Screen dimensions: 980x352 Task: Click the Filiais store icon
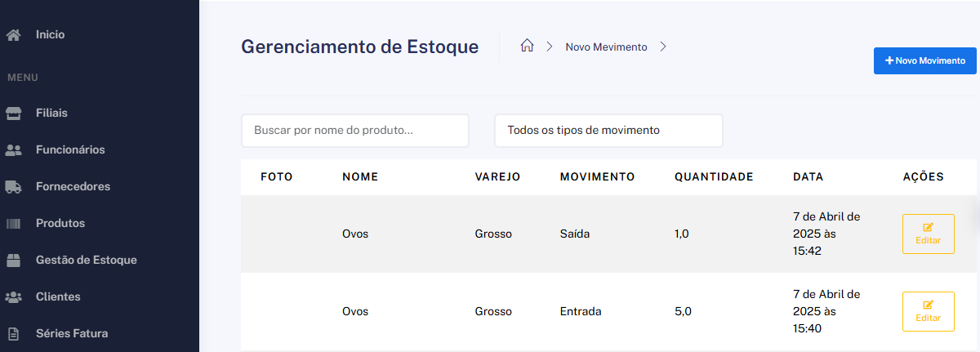[13, 113]
